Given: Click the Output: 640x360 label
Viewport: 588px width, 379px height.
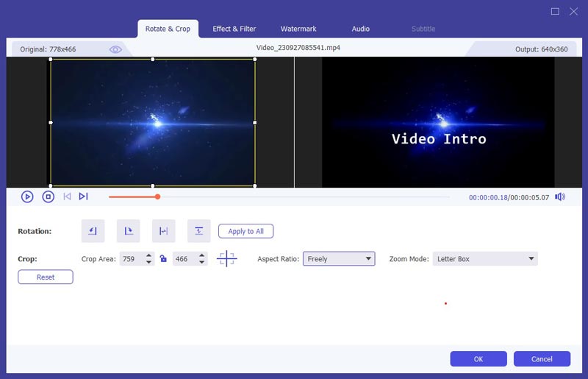Looking at the screenshot, I should click(541, 49).
